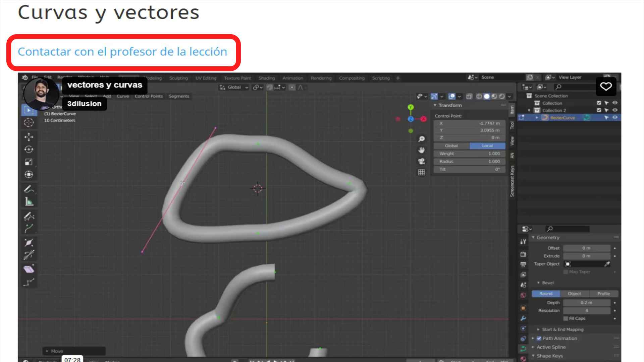This screenshot has width=644, height=362.
Task: Open the Control Points menu
Action: [149, 96]
